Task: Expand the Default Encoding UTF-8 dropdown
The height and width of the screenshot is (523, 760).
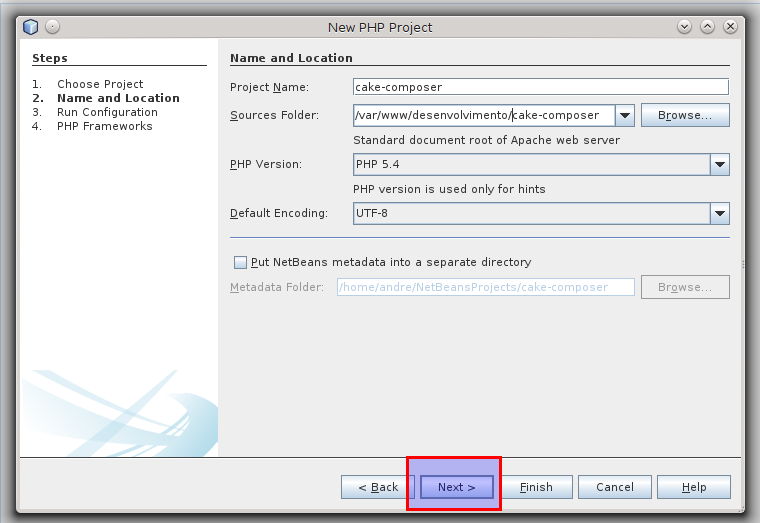Action: tap(720, 213)
